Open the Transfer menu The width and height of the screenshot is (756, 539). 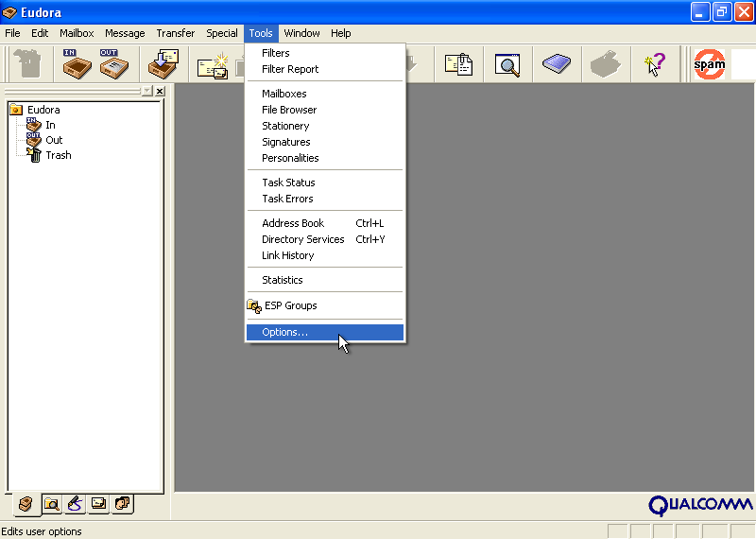point(176,33)
